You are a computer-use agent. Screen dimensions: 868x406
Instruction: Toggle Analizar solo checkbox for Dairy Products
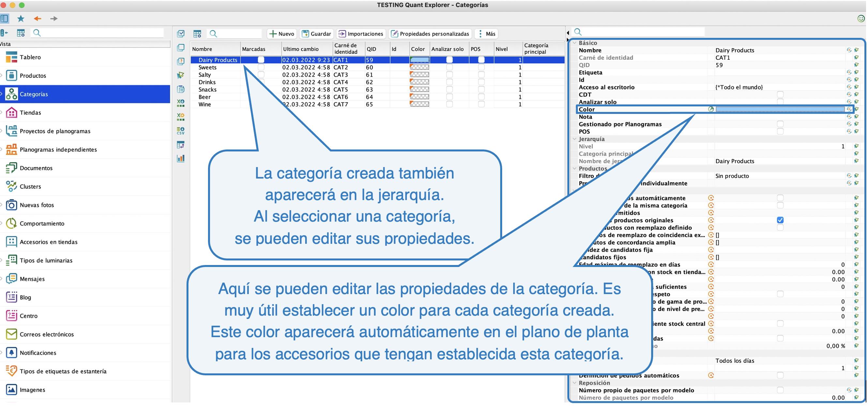coord(449,60)
